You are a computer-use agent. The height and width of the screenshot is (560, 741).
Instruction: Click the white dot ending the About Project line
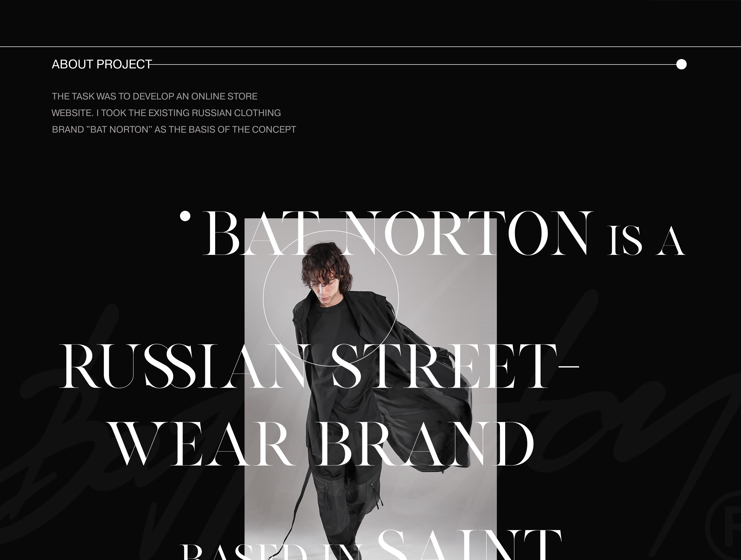681,64
